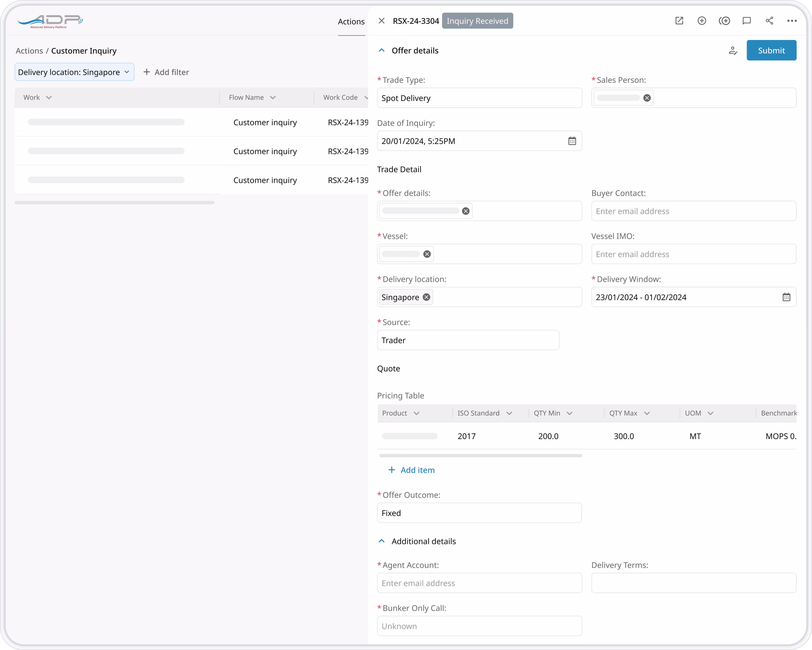Remove the Sales Person chip
This screenshot has height=650, width=812.
tap(647, 98)
